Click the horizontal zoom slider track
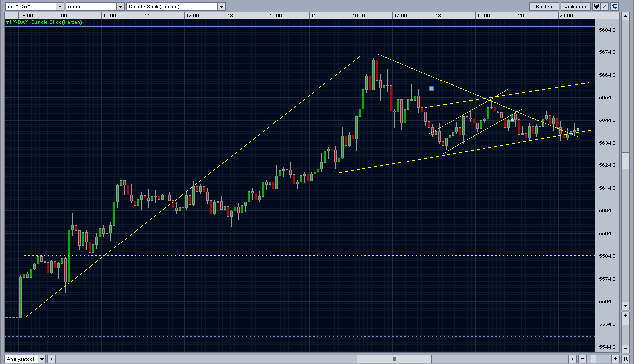634x364 pixels. (x=598, y=359)
